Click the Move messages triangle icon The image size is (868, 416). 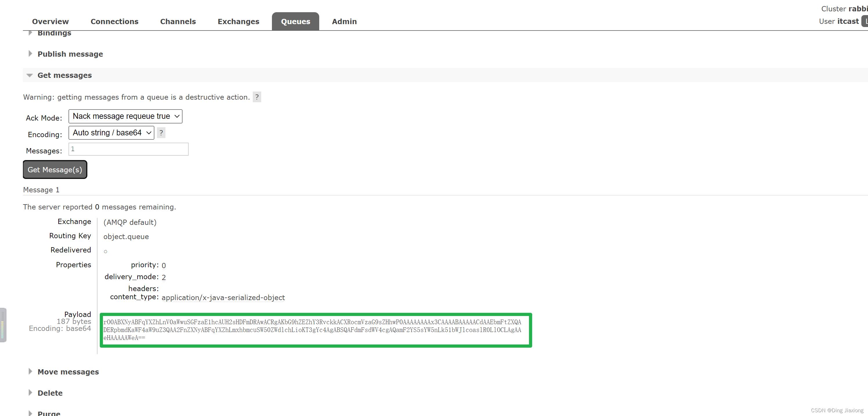pyautogui.click(x=30, y=372)
